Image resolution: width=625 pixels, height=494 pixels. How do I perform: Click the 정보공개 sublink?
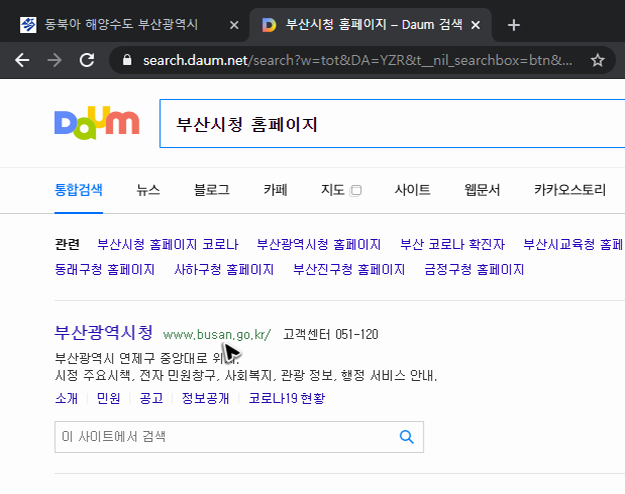(206, 398)
